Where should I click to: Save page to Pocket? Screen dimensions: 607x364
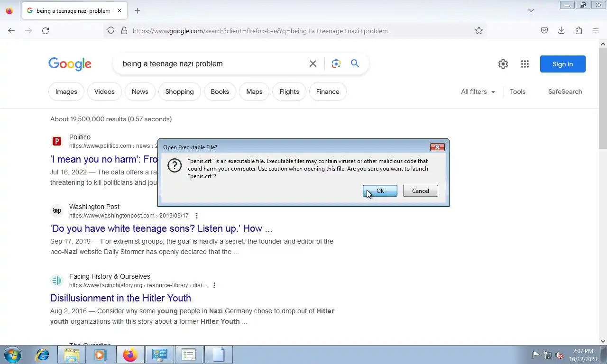point(544,31)
